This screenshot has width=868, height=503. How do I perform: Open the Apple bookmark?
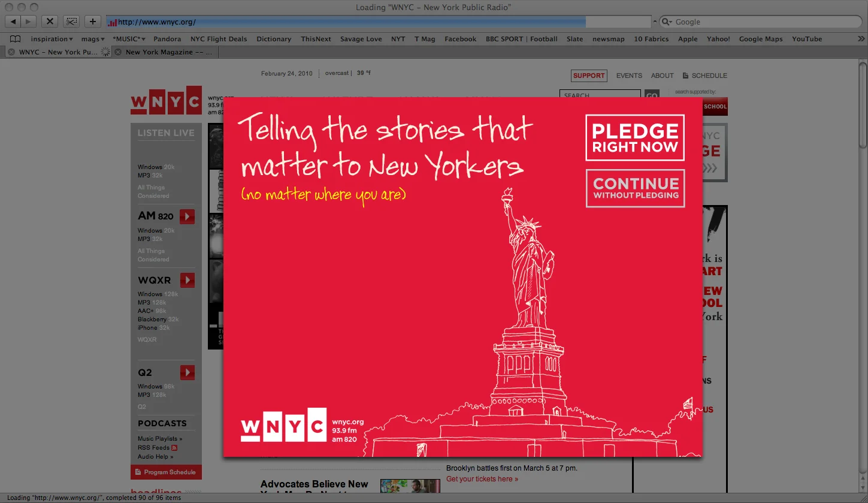[x=688, y=39]
